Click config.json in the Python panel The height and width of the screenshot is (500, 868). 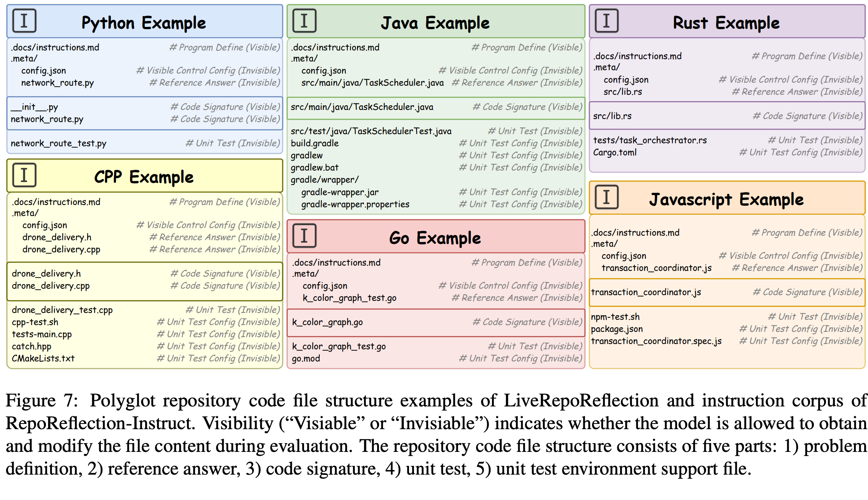coord(44,71)
